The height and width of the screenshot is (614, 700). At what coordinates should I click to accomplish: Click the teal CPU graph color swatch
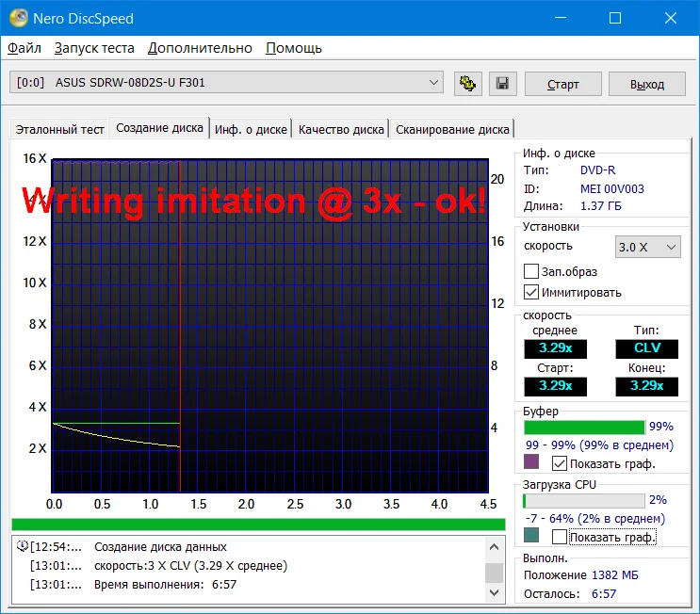(x=531, y=535)
